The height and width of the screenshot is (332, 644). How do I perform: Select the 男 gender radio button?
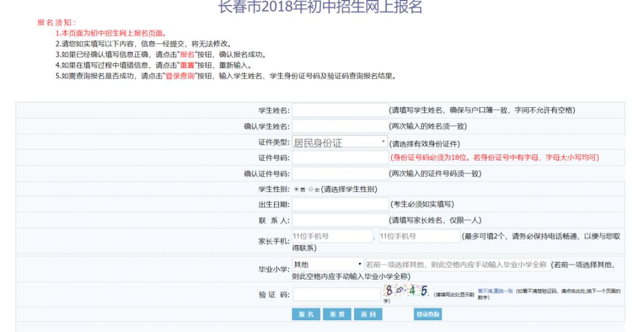tap(296, 189)
